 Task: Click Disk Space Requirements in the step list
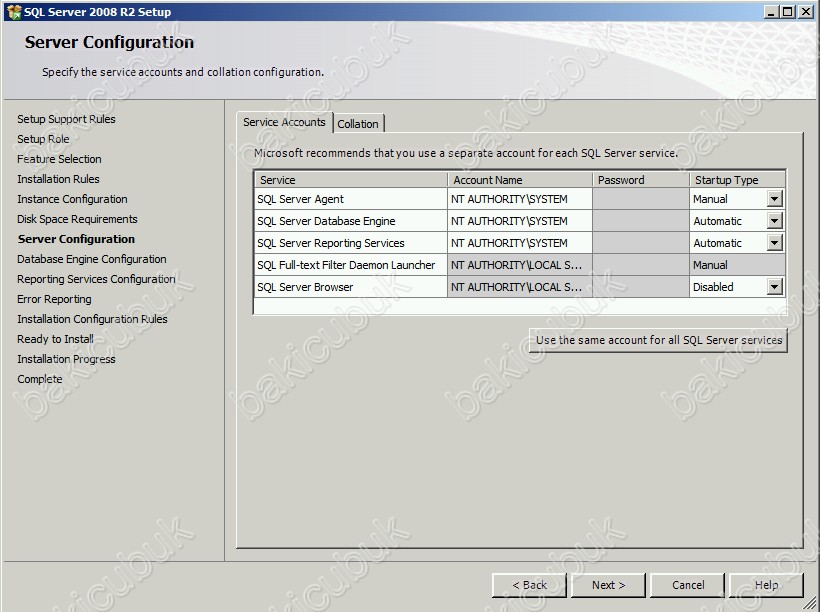77,219
